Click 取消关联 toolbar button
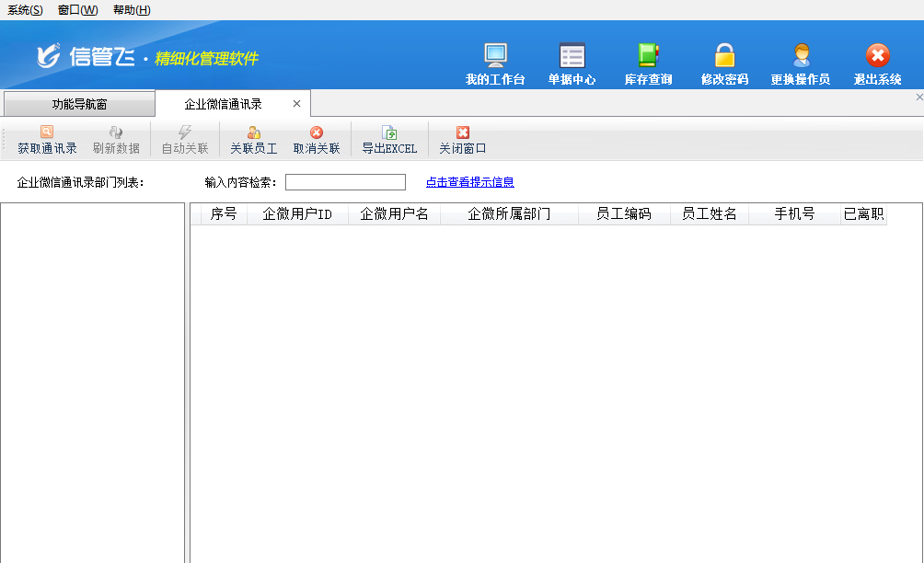This screenshot has height=563, width=924. coord(317,141)
